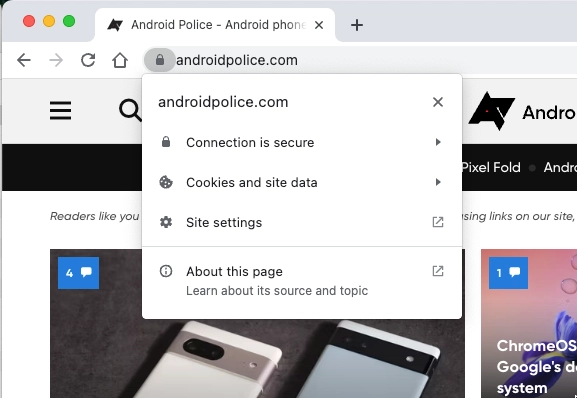Expand Cookies and site data submenu arrow
This screenshot has width=577, height=398.
point(438,182)
